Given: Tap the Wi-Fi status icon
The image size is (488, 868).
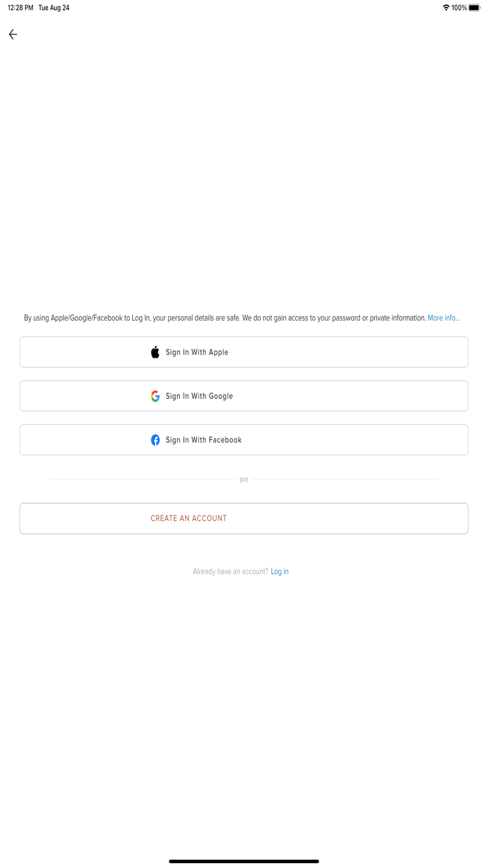Looking at the screenshot, I should (446, 8).
